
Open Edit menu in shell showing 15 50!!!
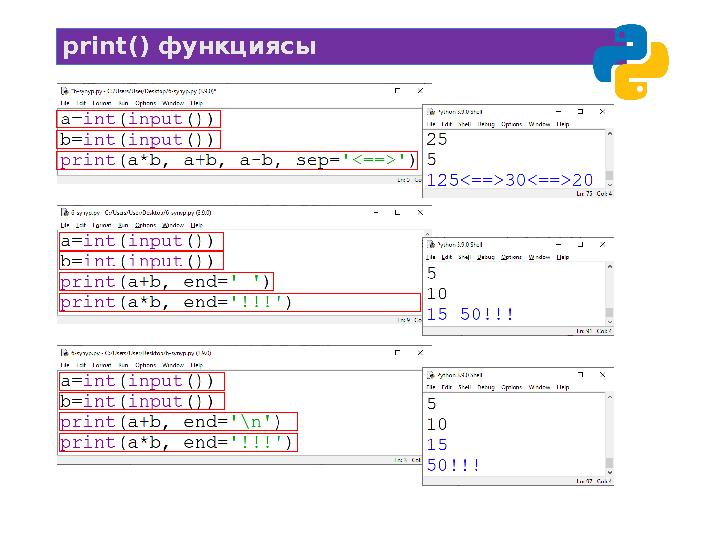tap(447, 257)
